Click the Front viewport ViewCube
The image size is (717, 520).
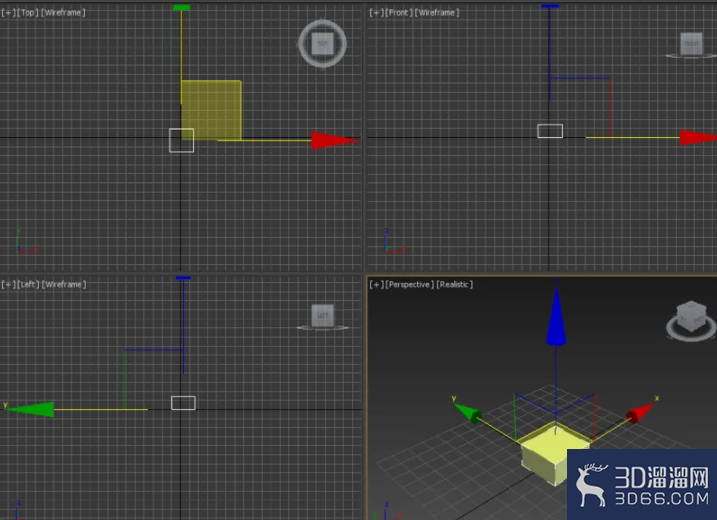coord(691,44)
